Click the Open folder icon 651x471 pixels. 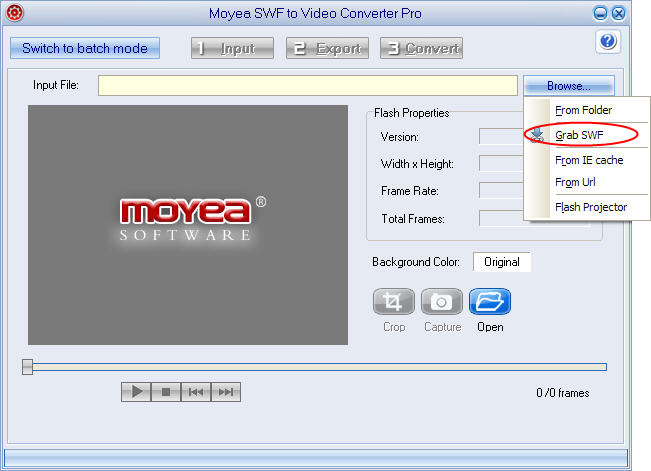(x=490, y=302)
